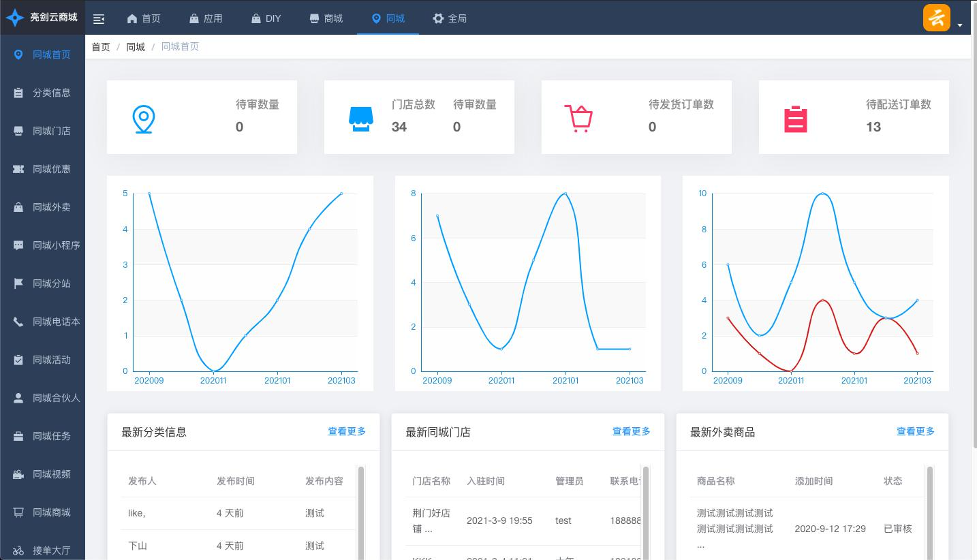The height and width of the screenshot is (560, 977).
Task: Click the 2021-3-9 19:55 入驻时间 cell
Action: pos(499,520)
